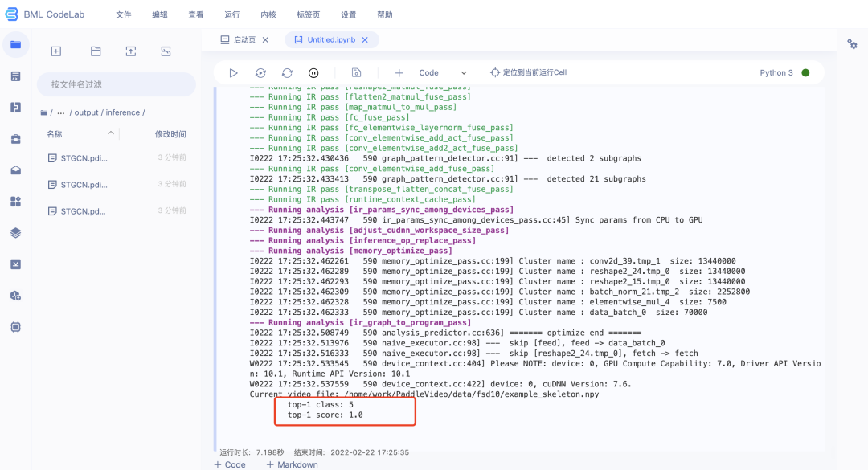Screen dimensions: 868x470
Task: Open the 标签页 menu
Action: point(309,15)
